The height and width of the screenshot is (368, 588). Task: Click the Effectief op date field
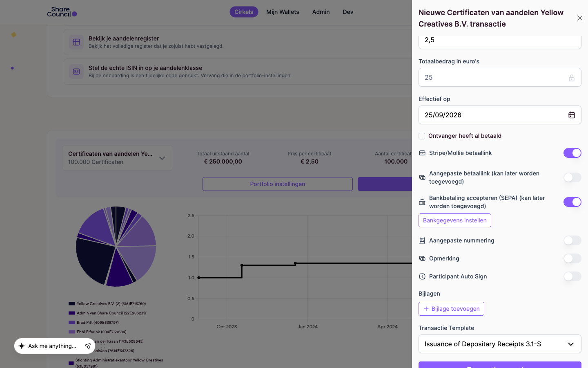tap(500, 115)
